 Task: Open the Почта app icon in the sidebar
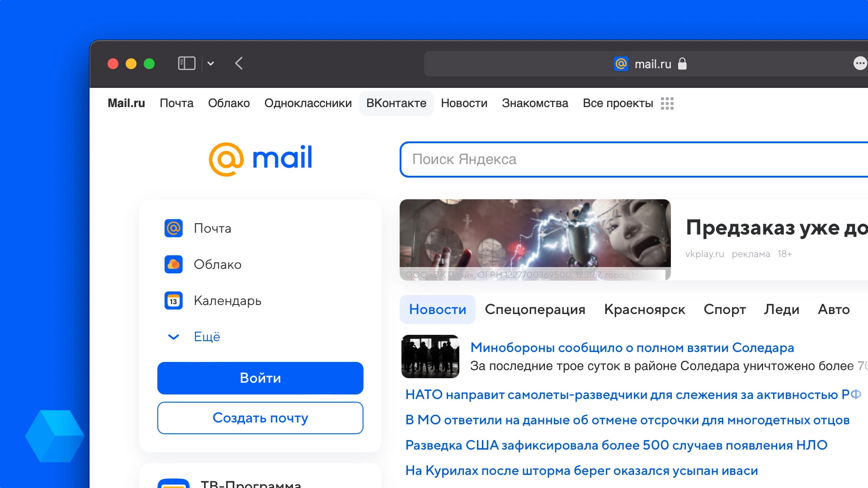(x=173, y=228)
